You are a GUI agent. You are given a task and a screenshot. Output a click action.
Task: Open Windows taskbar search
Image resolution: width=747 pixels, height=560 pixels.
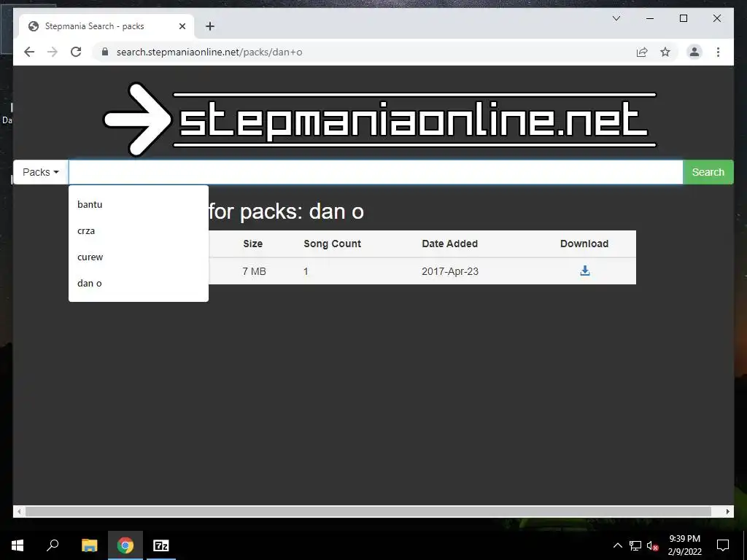[x=53, y=545]
